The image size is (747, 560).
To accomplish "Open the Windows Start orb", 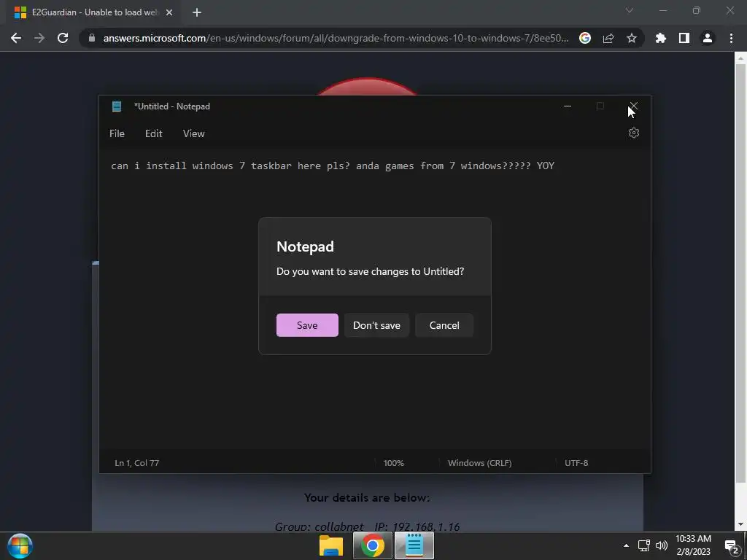I will (x=20, y=545).
